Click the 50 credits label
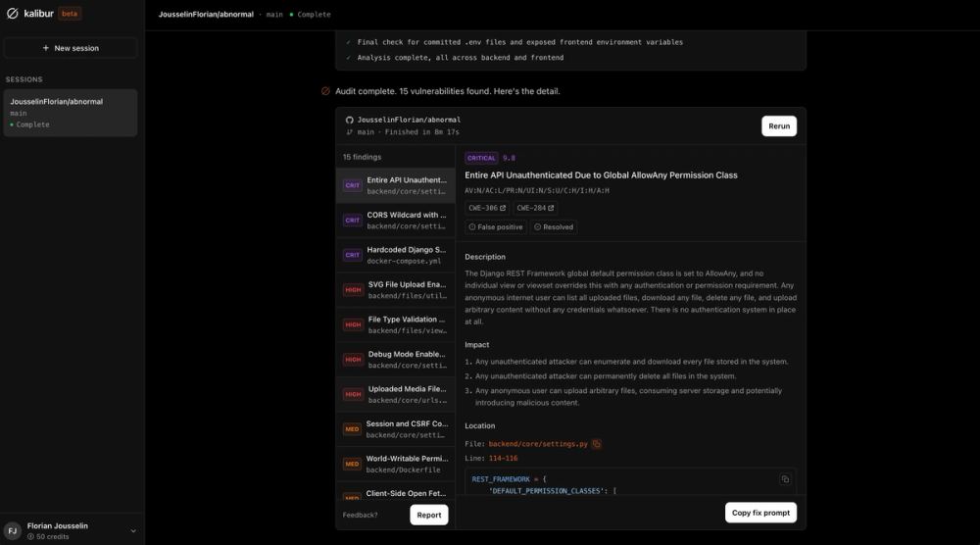980x545 pixels. coord(48,537)
